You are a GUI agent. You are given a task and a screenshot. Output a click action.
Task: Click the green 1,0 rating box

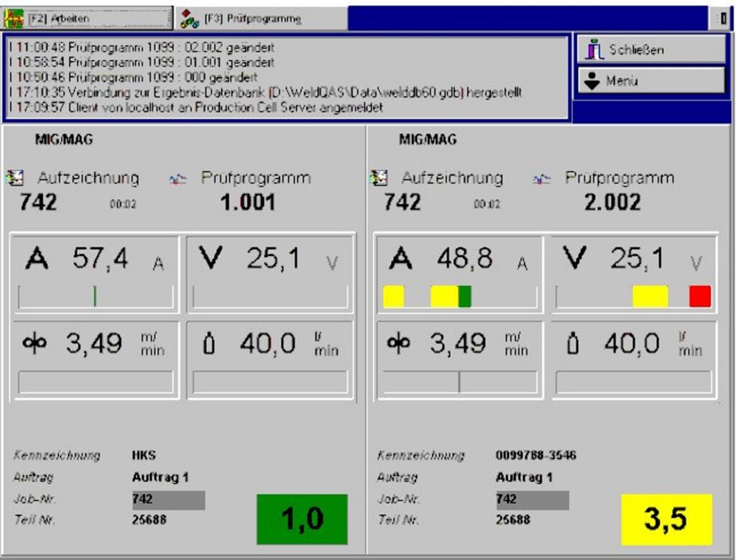302,519
